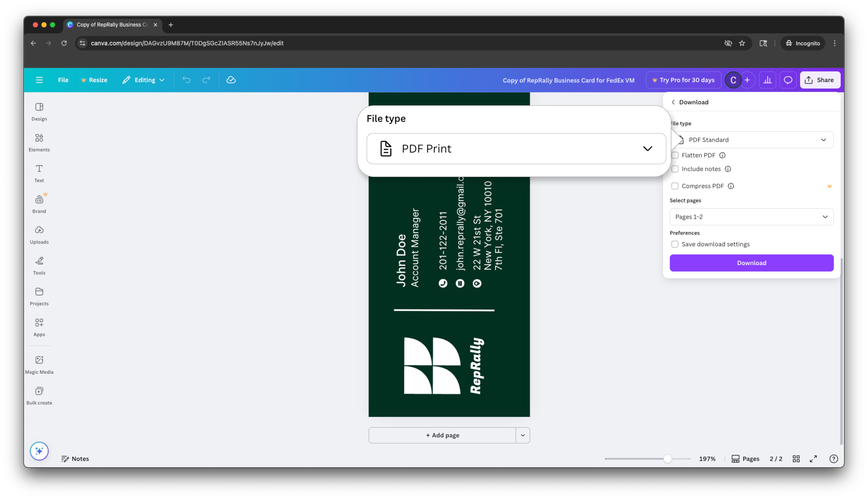
Task: Enable Flatten PDF checkbox
Action: click(675, 155)
